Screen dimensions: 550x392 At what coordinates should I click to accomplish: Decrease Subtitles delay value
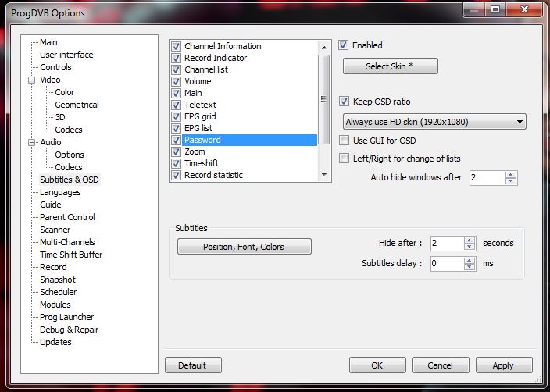[470, 267]
